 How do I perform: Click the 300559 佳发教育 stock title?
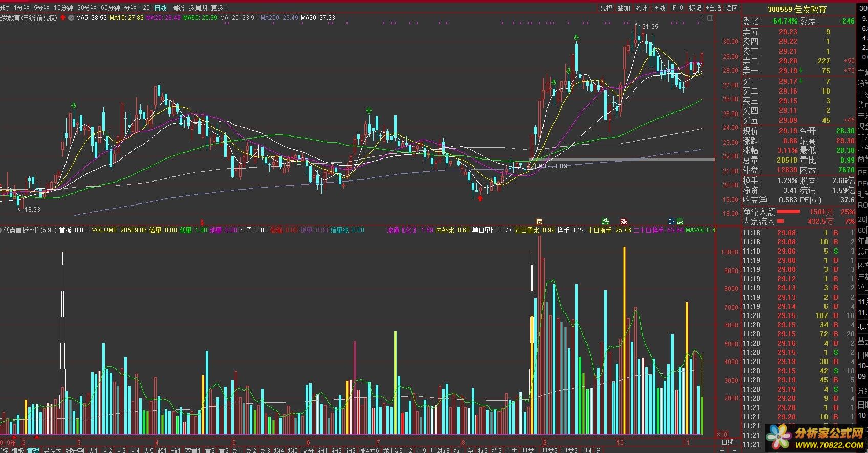pyautogui.click(x=797, y=9)
